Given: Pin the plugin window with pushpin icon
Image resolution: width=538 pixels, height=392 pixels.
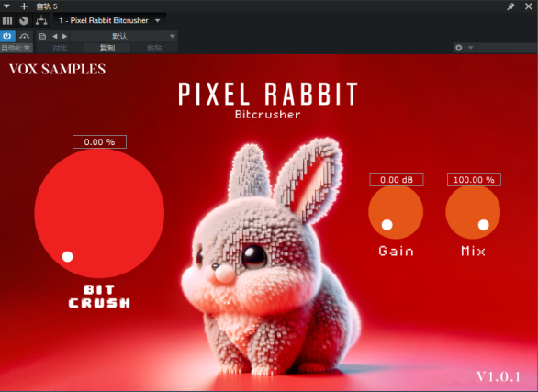Looking at the screenshot, I should [510, 6].
